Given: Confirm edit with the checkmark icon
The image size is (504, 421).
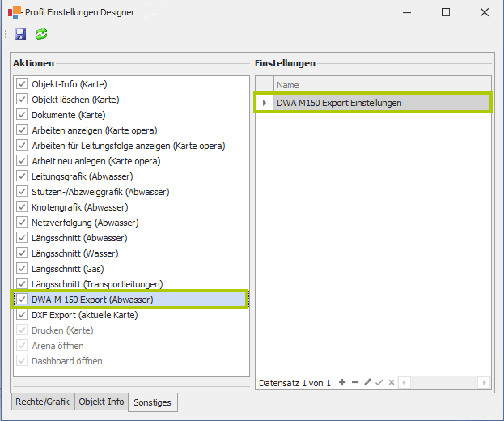Looking at the screenshot, I should click(x=379, y=382).
